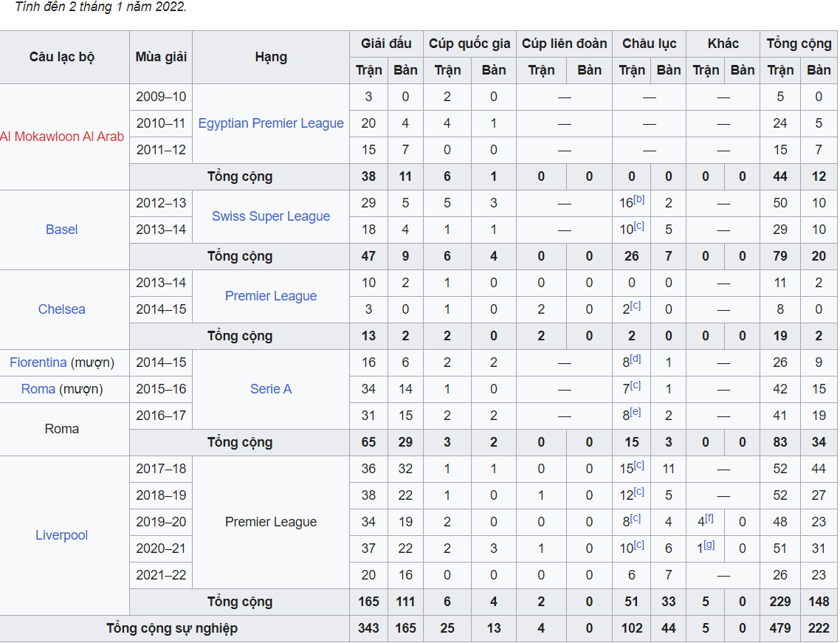Click footnote [e] in Roma 2016–17 row
Screen dimensions: 840x643
point(636,412)
